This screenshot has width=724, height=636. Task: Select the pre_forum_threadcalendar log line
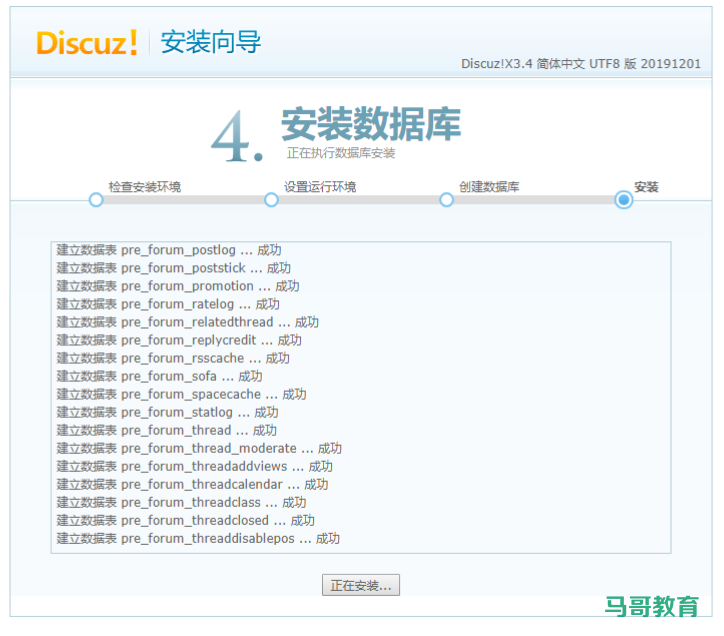192,484
